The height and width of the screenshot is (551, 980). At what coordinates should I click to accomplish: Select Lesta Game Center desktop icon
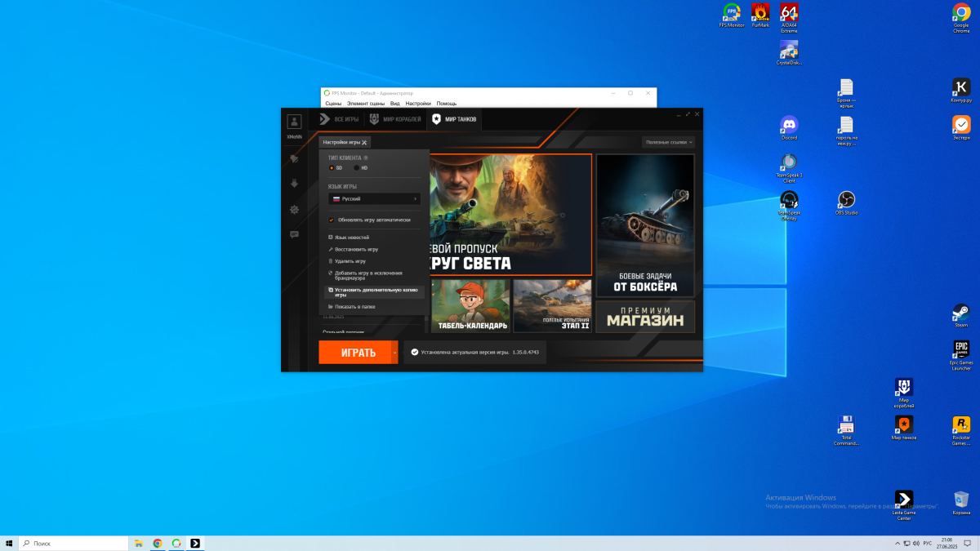tap(904, 506)
